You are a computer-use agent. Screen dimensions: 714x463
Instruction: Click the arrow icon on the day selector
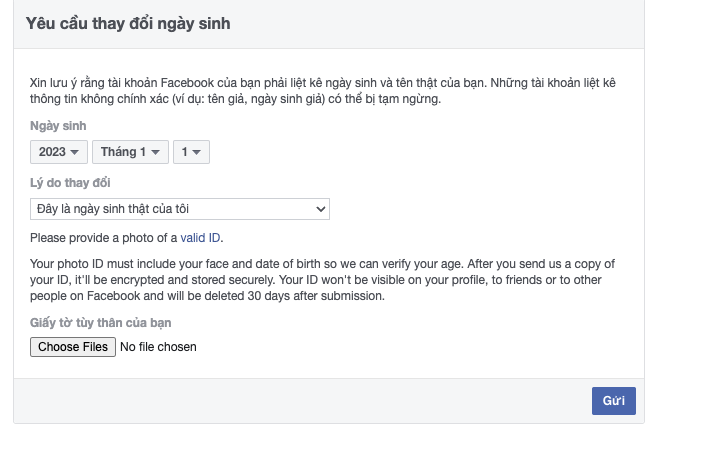pos(197,152)
